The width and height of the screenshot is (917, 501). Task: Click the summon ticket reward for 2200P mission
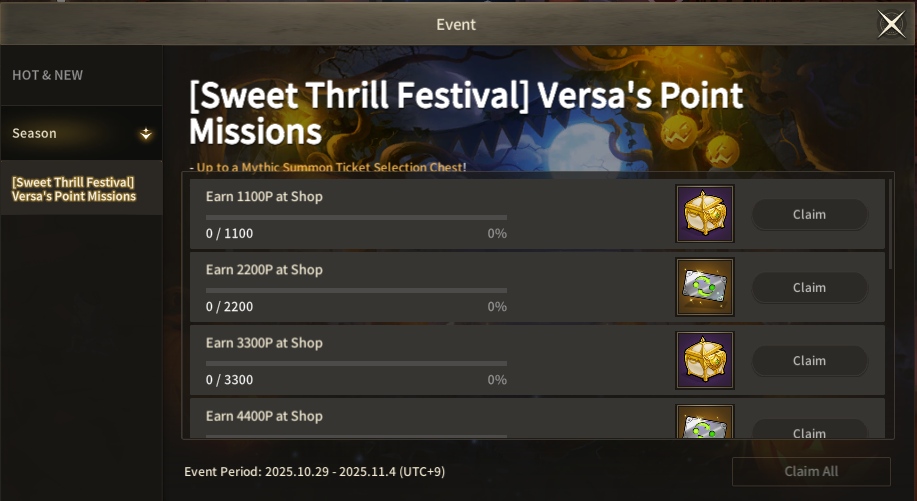705,287
